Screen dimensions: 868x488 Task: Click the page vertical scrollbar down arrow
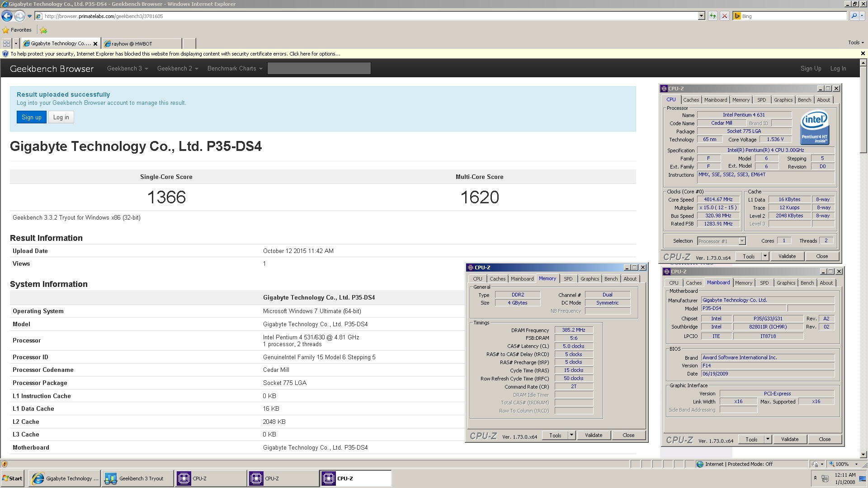[x=863, y=455]
